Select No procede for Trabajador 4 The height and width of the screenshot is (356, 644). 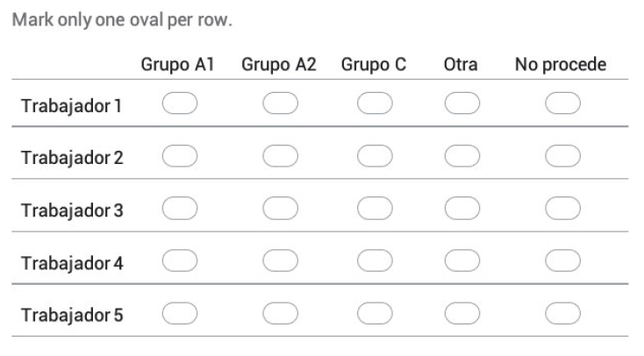pos(562,260)
